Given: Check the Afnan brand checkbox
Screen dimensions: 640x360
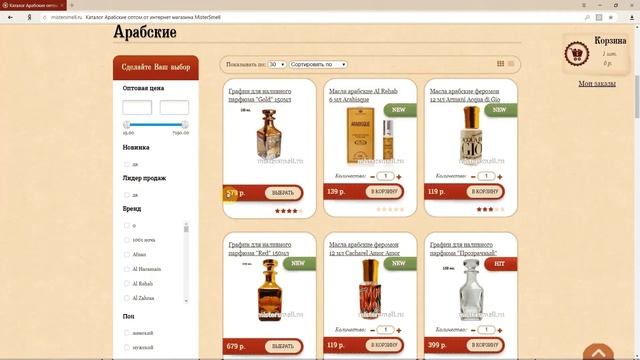Looking at the screenshot, I should [127, 254].
